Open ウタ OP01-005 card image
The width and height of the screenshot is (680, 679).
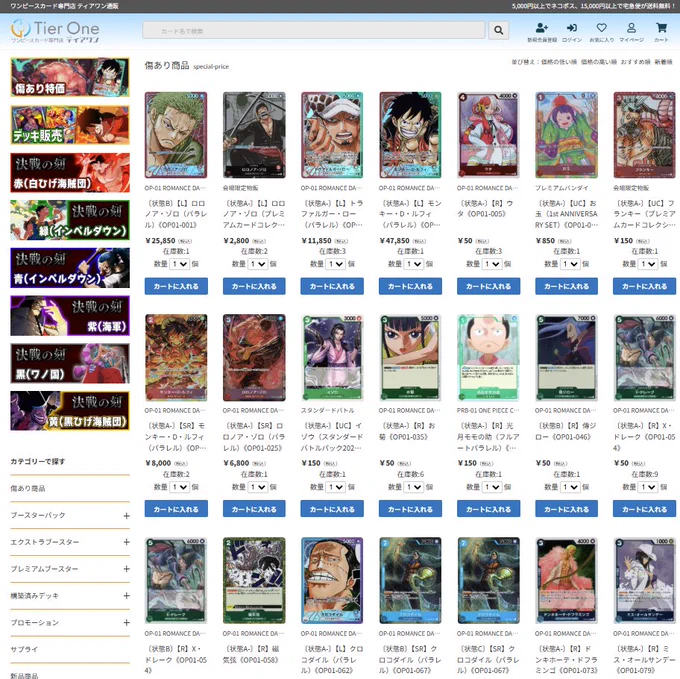coord(488,135)
